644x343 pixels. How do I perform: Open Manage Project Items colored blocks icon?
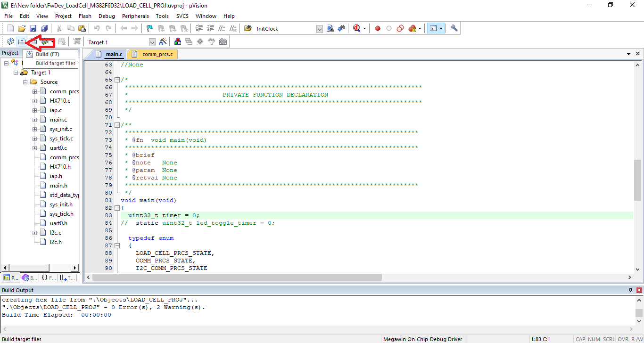(178, 41)
